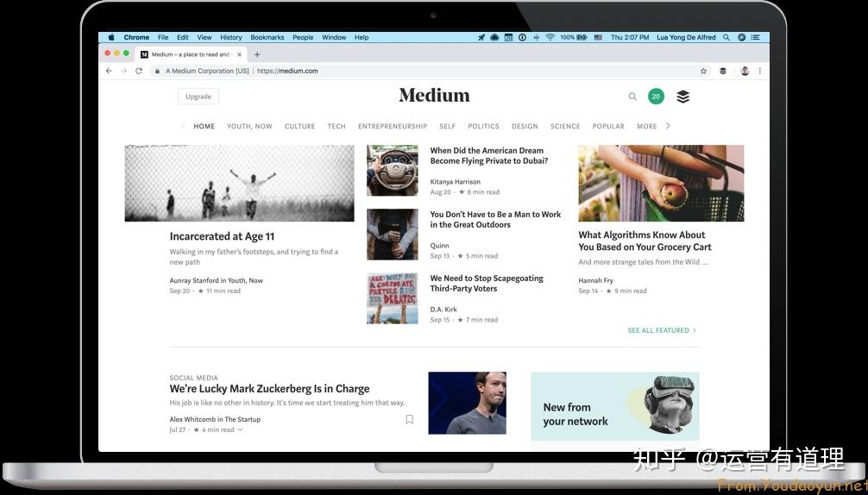Click the protest sign article thumbnail
Screen dimensions: 868x495
392,298
